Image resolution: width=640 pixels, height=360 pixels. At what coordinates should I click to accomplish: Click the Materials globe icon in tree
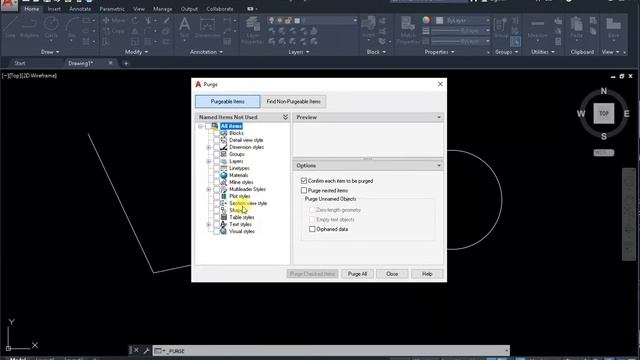pyautogui.click(x=224, y=175)
